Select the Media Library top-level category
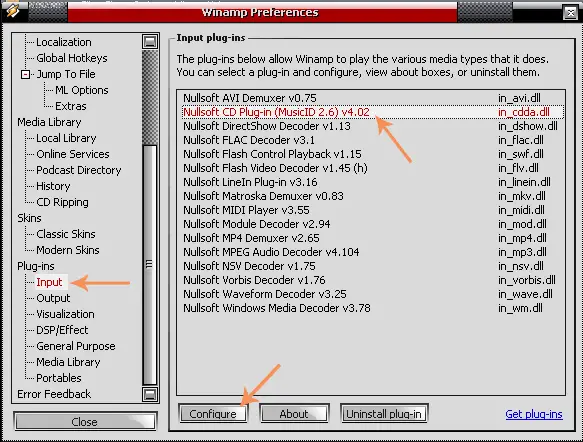The image size is (583, 442). coord(49,122)
